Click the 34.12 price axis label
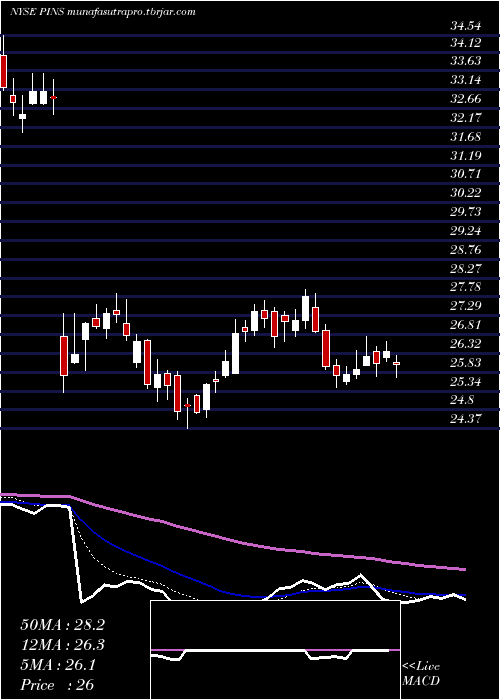 coord(466,43)
